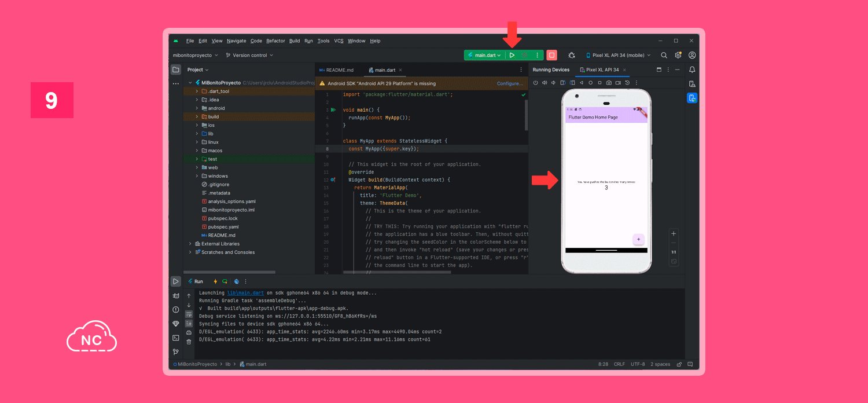The height and width of the screenshot is (403, 868).
Task: Toggle soft-wrap in Run console
Action: coord(189,314)
